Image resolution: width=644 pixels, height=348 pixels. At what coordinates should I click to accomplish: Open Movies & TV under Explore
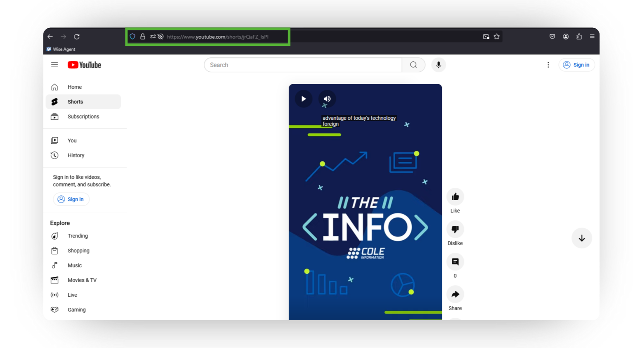83,280
